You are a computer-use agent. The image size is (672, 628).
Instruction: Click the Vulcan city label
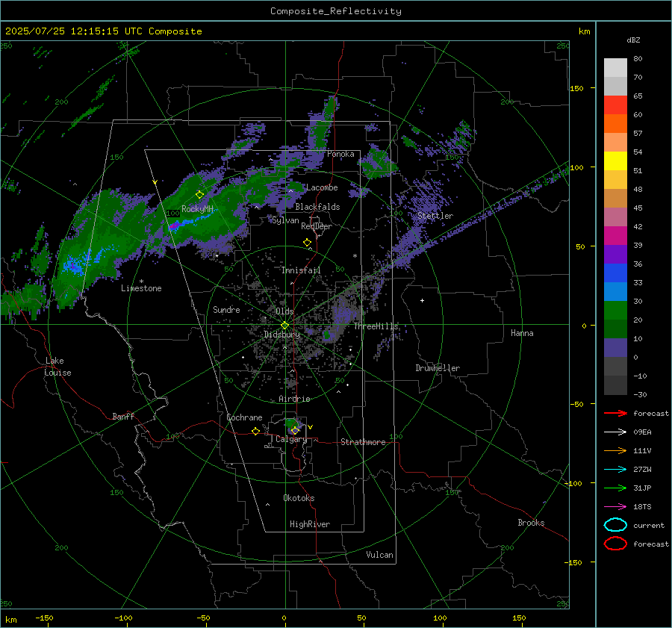click(379, 555)
